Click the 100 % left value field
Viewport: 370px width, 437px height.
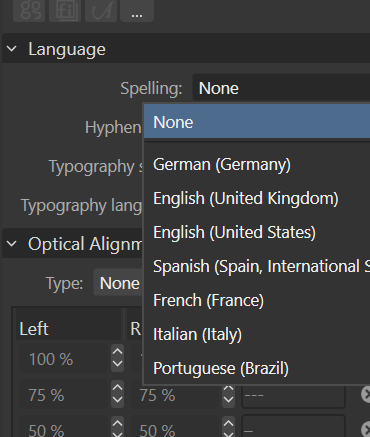tap(65, 359)
